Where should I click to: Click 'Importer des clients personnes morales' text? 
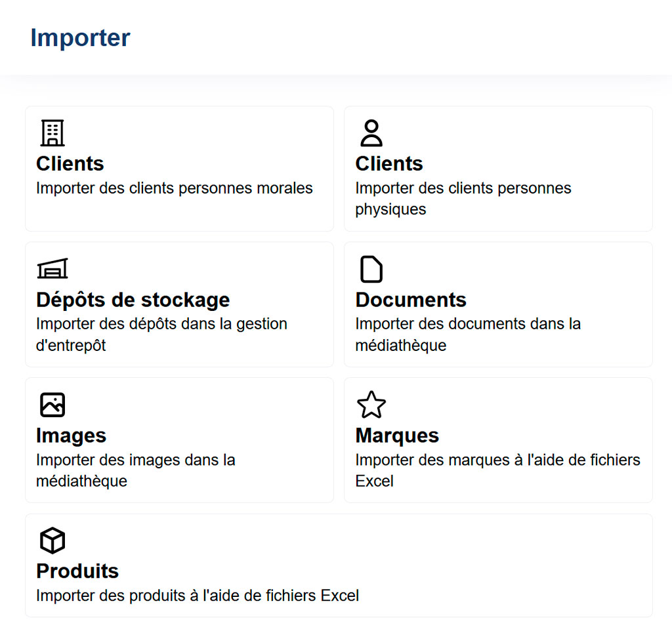[x=175, y=188]
